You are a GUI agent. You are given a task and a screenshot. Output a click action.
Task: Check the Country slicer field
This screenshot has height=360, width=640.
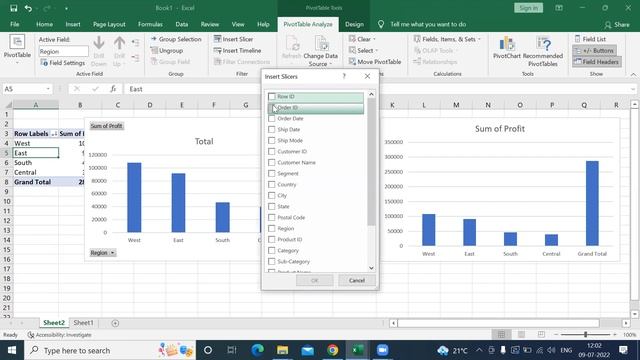271,185
